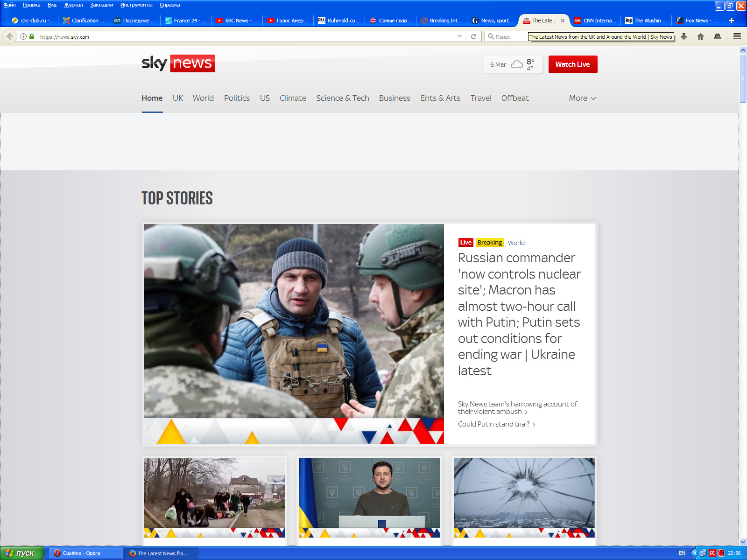
Task: Go to browser home icon
Action: [701, 36]
